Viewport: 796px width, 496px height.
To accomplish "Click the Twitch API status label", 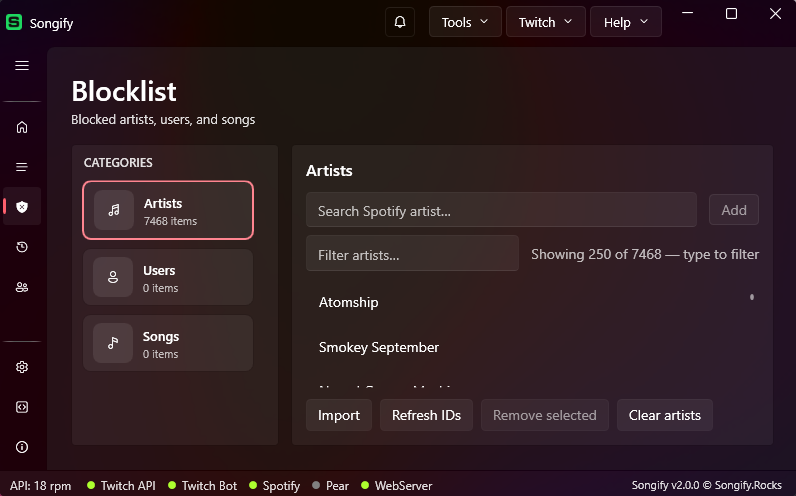I will point(128,486).
